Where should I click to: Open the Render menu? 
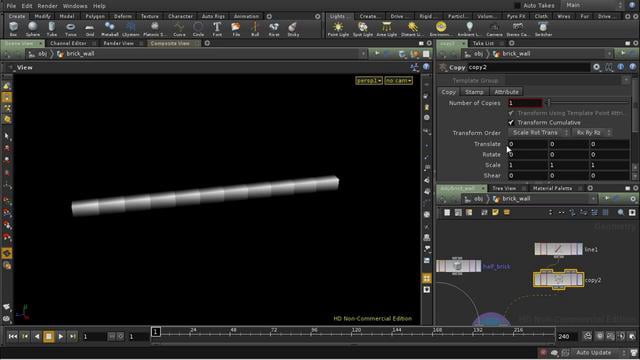click(47, 6)
